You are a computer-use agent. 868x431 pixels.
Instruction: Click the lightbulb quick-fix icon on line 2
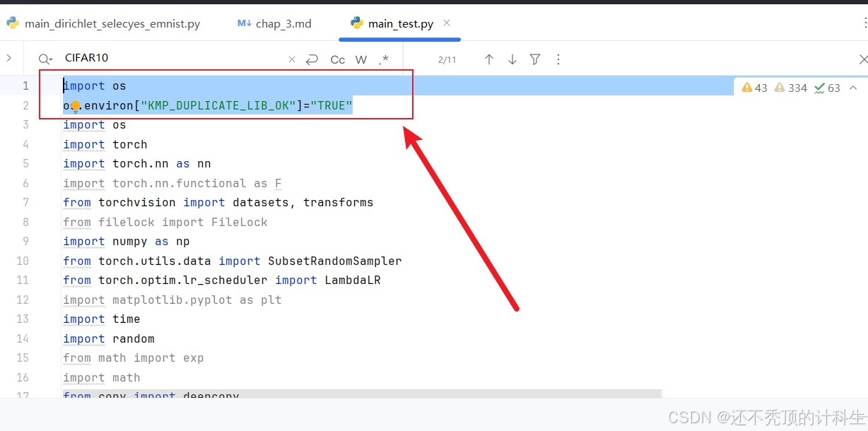coord(76,107)
